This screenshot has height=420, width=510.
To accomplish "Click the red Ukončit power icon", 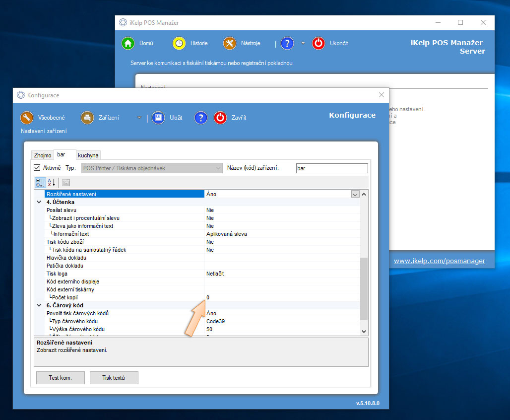I will 319,43.
